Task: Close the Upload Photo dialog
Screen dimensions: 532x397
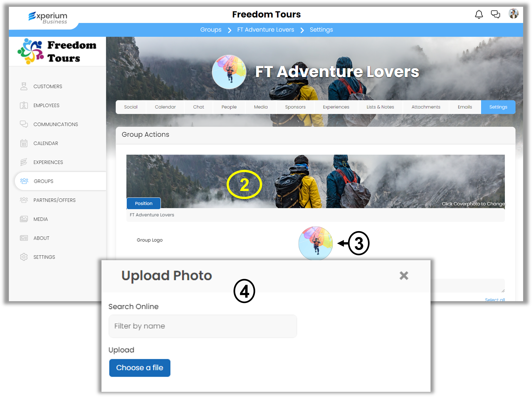Action: (404, 275)
